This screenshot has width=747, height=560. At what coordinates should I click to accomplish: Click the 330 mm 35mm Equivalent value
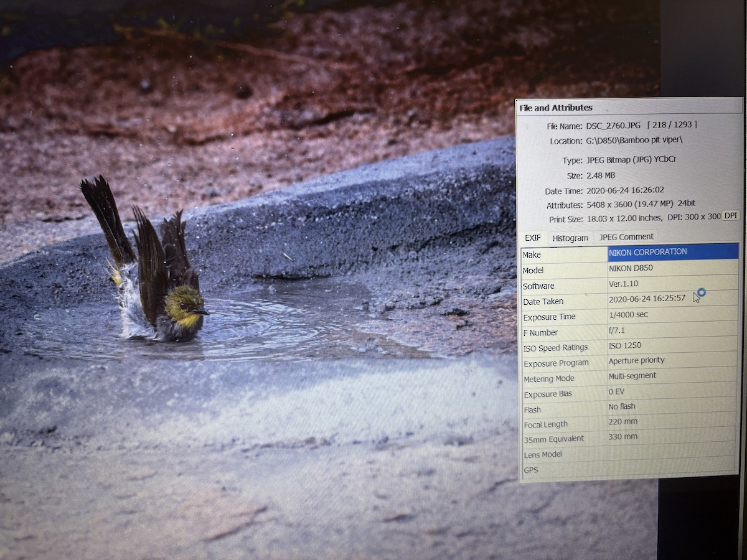pos(672,437)
